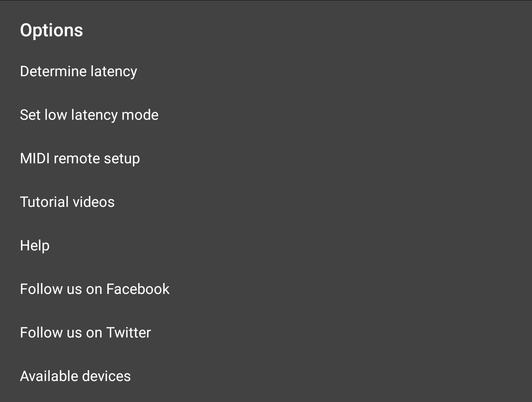
Task: Click the Help menu item
Action: (35, 246)
